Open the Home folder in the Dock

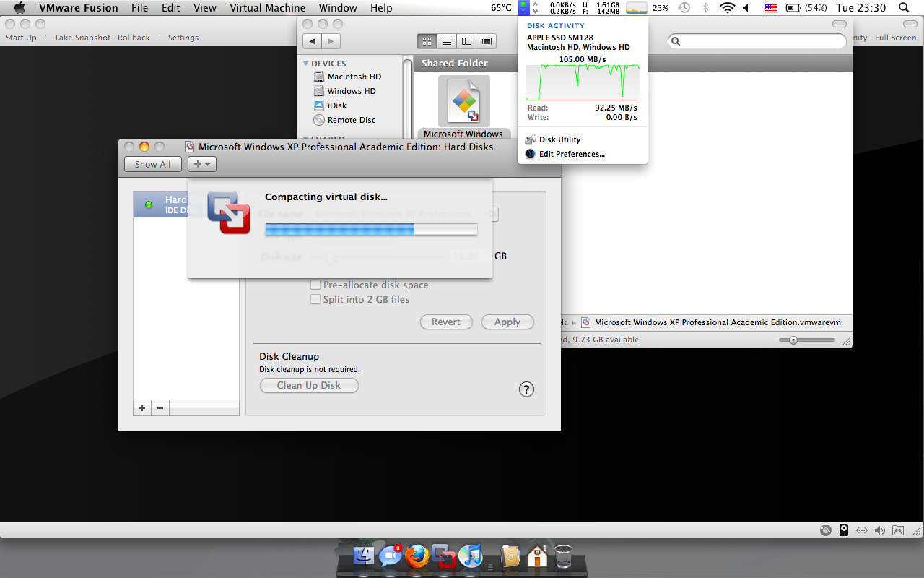pos(536,556)
